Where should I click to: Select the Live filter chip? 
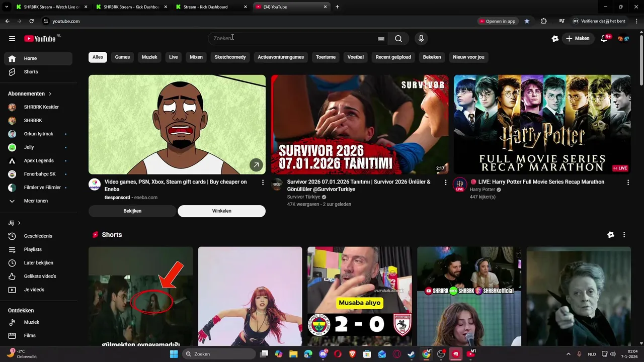[174, 57]
